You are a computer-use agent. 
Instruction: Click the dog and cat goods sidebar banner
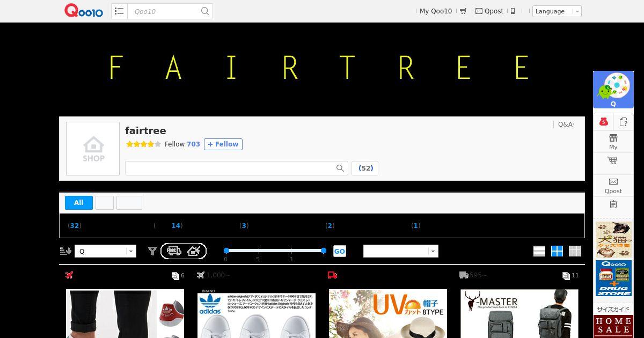tap(613, 240)
